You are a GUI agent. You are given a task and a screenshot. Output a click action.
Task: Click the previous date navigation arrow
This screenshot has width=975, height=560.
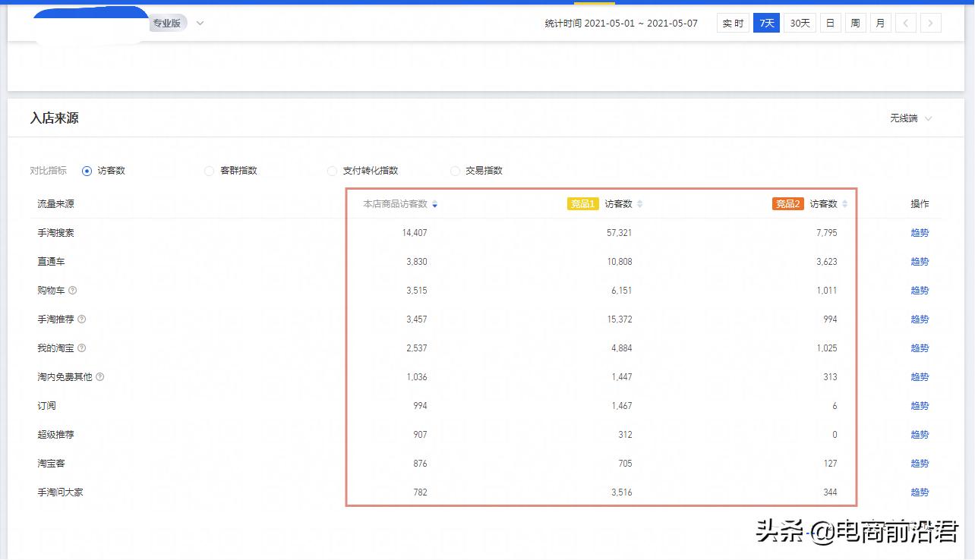(906, 23)
